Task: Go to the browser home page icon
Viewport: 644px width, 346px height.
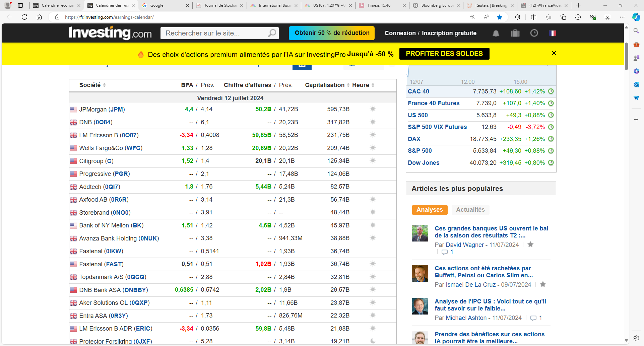Action: 39,17
